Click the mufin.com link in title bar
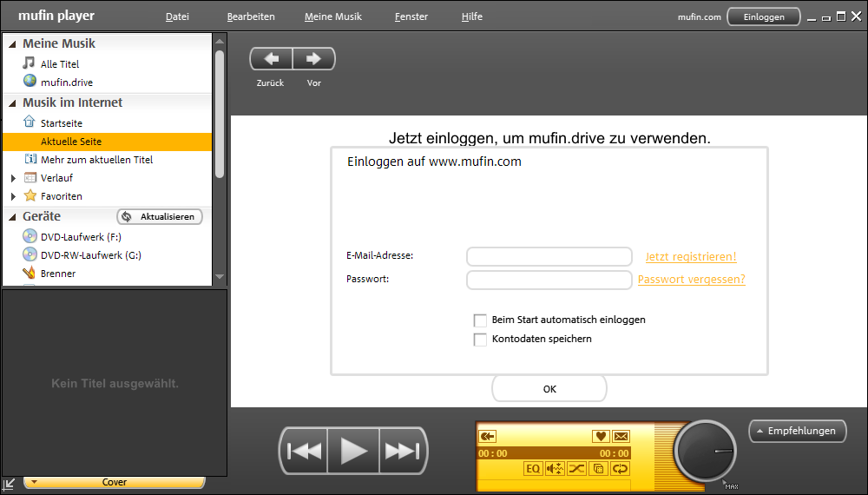The height and width of the screenshot is (495, 868). (x=699, y=17)
